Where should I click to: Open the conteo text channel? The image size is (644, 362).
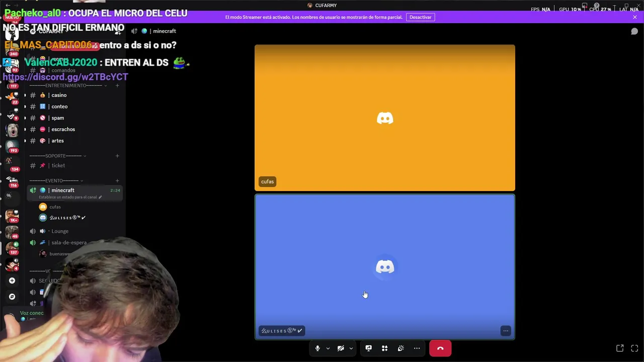click(x=74, y=107)
